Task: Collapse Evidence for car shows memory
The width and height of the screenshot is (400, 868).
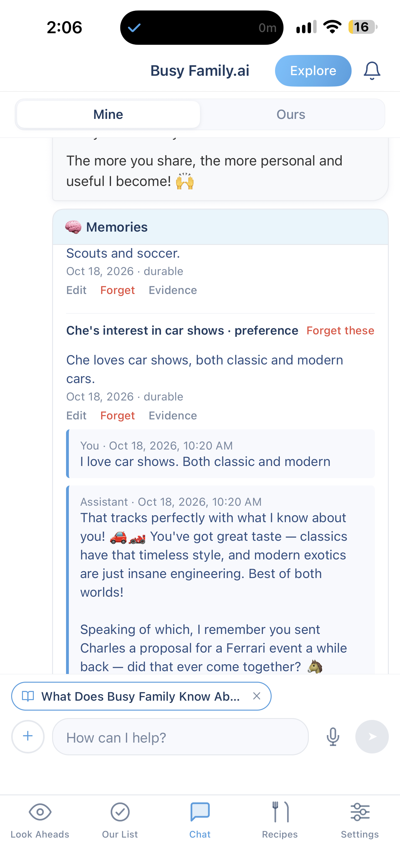Action: click(173, 415)
